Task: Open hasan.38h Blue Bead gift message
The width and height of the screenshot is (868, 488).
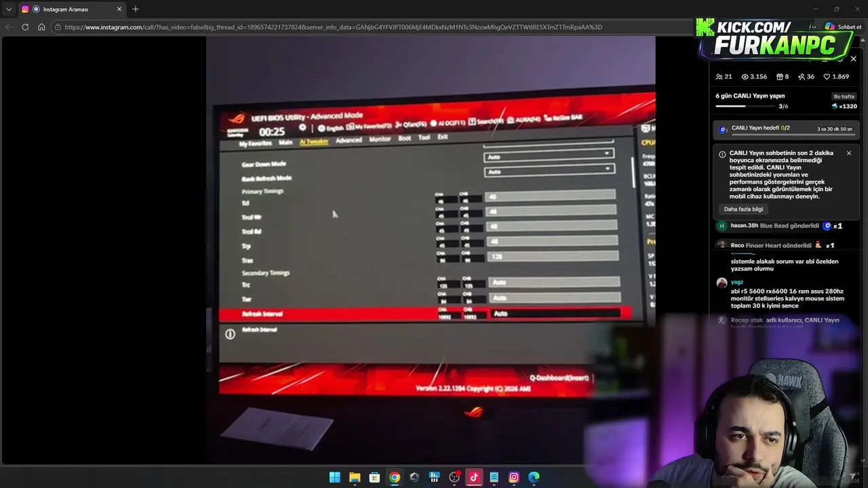Action: point(780,226)
